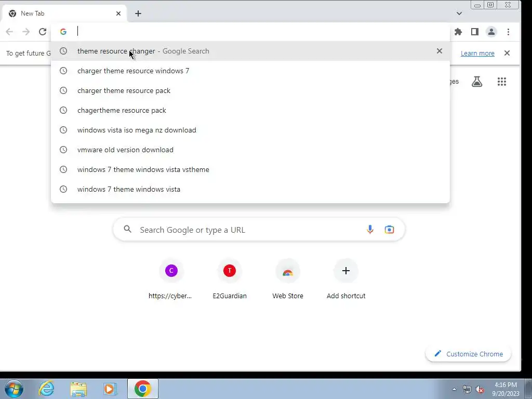Open Chrome's three-dot menu
532x399 pixels.
[508, 32]
